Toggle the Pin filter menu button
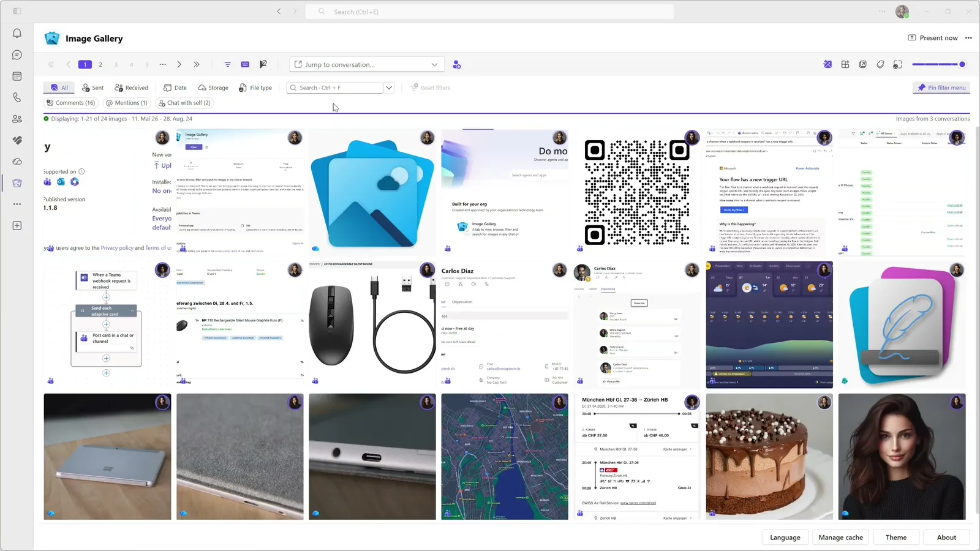Viewport: 980px width, 551px height. [941, 88]
